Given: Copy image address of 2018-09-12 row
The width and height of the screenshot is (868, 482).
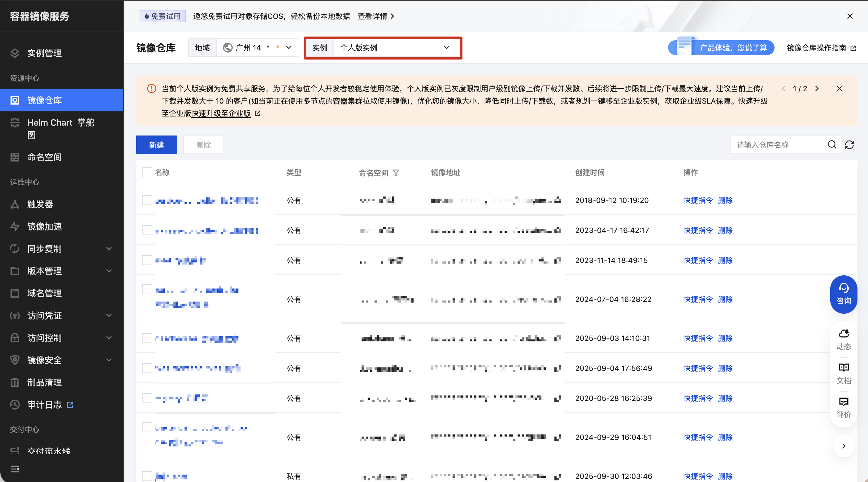Looking at the screenshot, I should 558,200.
